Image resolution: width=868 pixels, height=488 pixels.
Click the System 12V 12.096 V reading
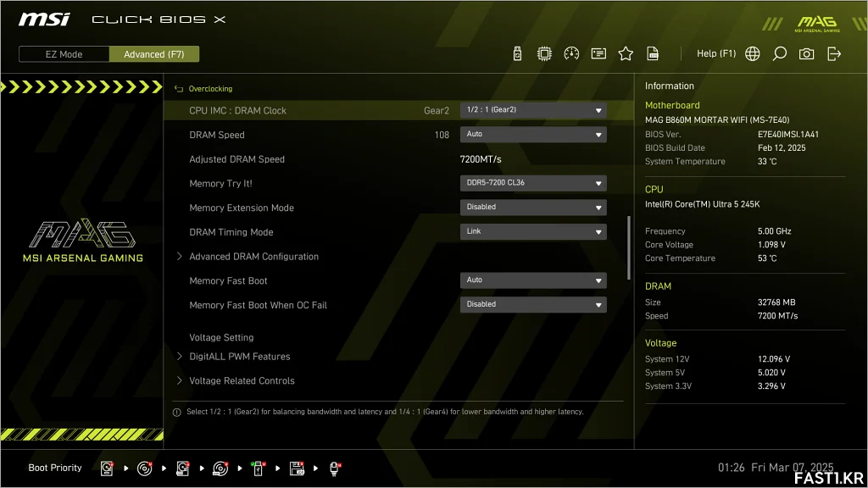pyautogui.click(x=774, y=359)
